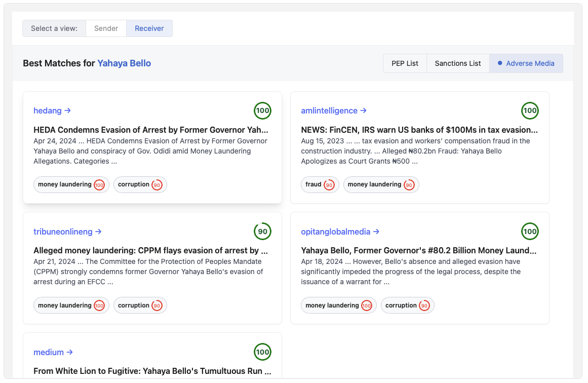Click the 100 score circle on hedang card

[262, 110]
